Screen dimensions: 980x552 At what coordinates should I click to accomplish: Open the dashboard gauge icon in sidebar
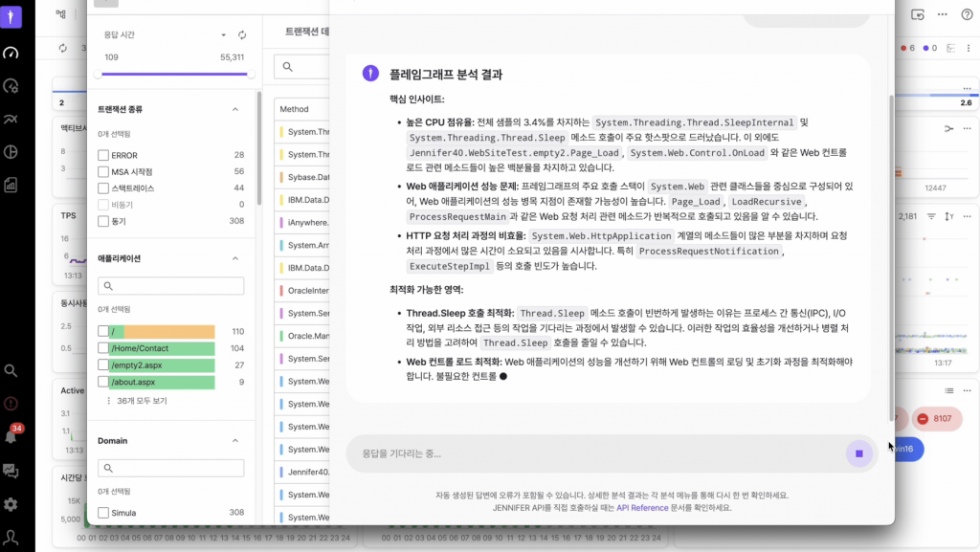click(11, 53)
